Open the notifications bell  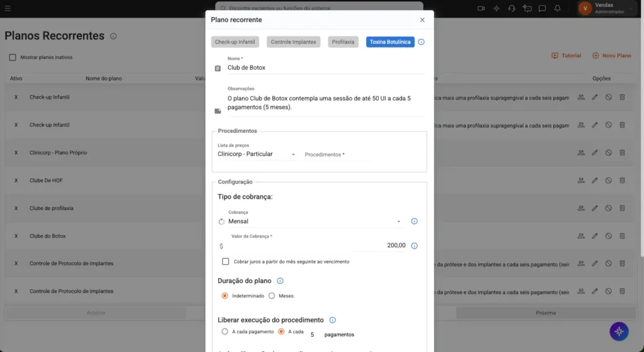pyautogui.click(x=557, y=8)
